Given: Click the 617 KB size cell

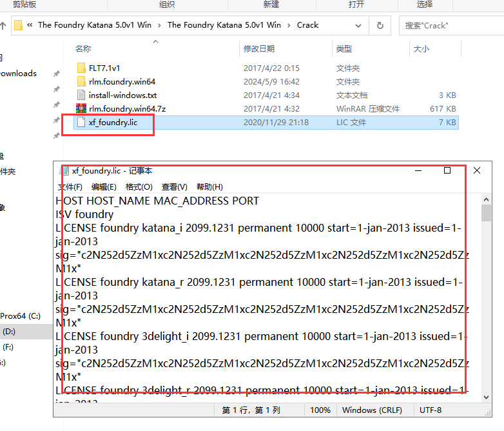Looking at the screenshot, I should (x=443, y=109).
